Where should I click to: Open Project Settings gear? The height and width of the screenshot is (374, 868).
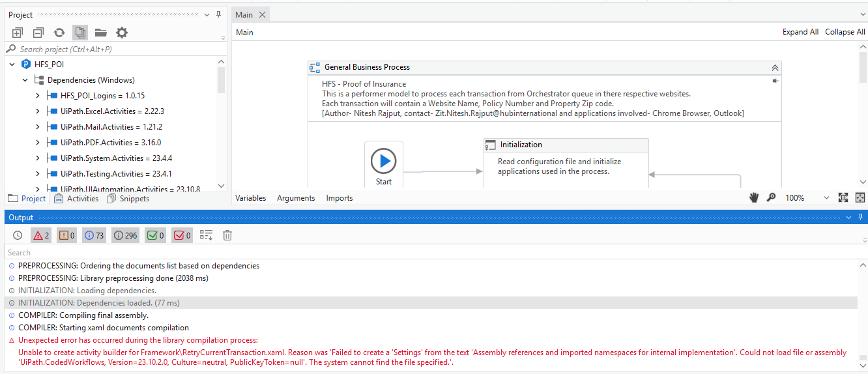pos(122,33)
